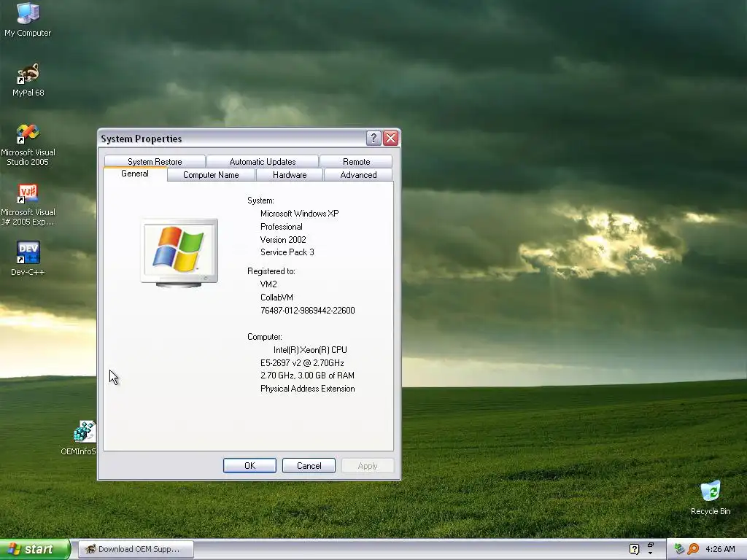The image size is (747, 560).
Task: Click the orange magnifier tray icon
Action: pos(693,549)
